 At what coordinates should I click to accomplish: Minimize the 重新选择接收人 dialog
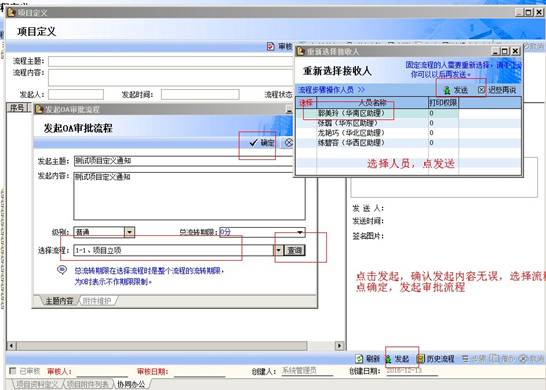coord(496,52)
